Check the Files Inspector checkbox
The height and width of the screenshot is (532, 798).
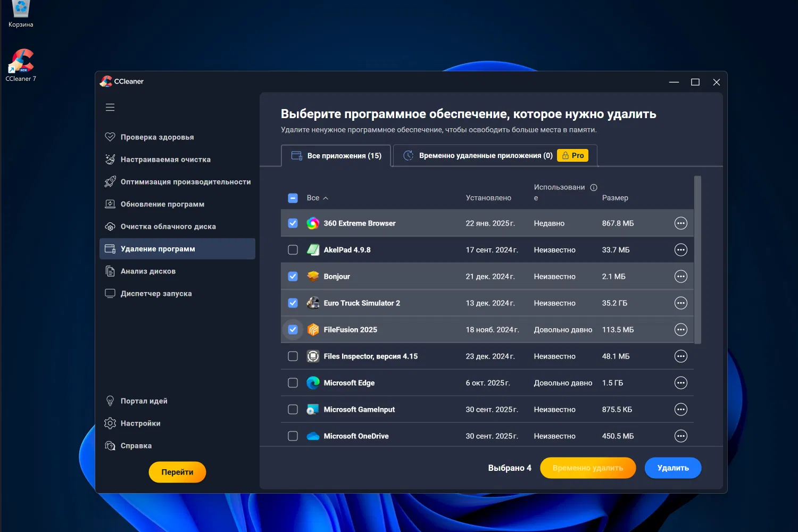(293, 356)
